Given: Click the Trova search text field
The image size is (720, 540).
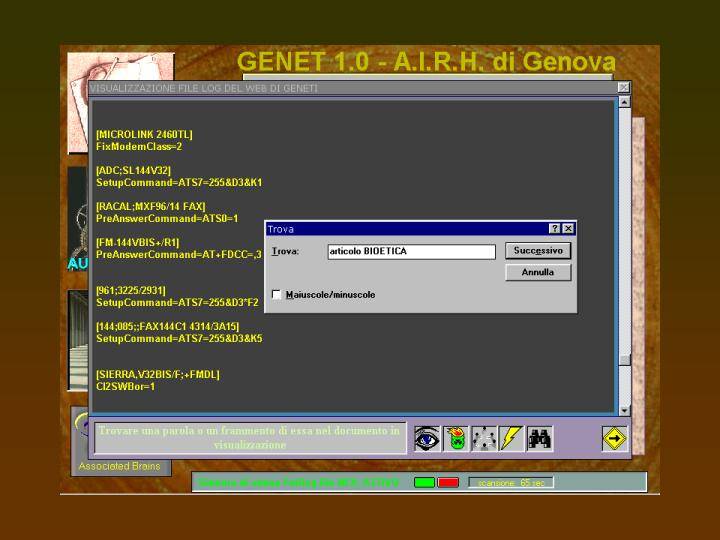Looking at the screenshot, I should (x=411, y=252).
